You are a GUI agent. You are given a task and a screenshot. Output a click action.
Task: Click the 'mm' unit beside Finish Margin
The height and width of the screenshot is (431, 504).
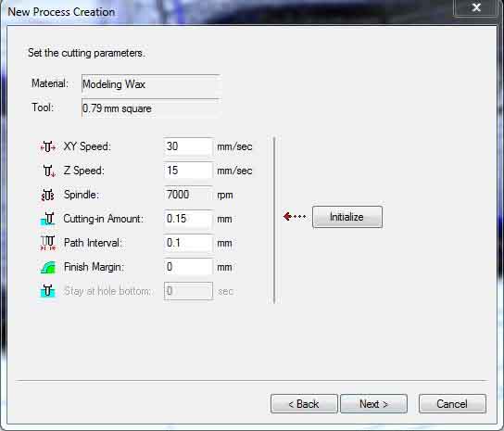click(224, 267)
